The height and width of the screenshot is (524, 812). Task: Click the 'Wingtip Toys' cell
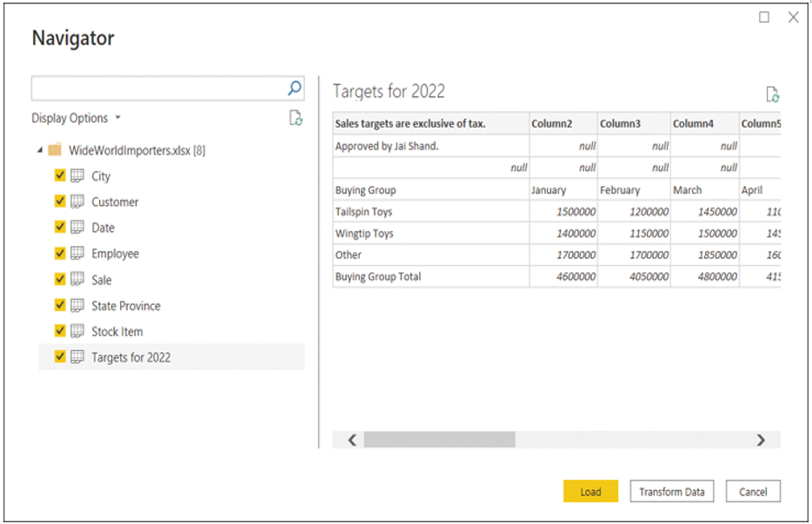(x=431, y=234)
